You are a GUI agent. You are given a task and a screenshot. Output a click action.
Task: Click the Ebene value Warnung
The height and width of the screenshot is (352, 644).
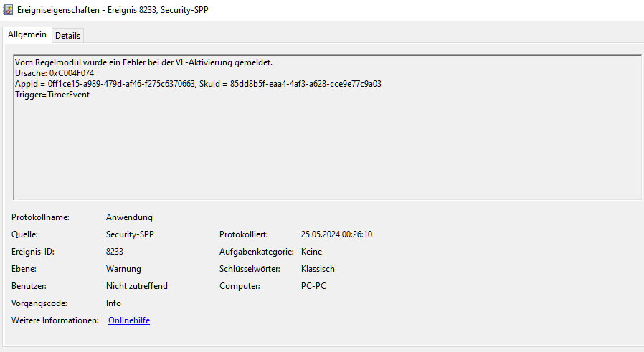[x=123, y=269]
